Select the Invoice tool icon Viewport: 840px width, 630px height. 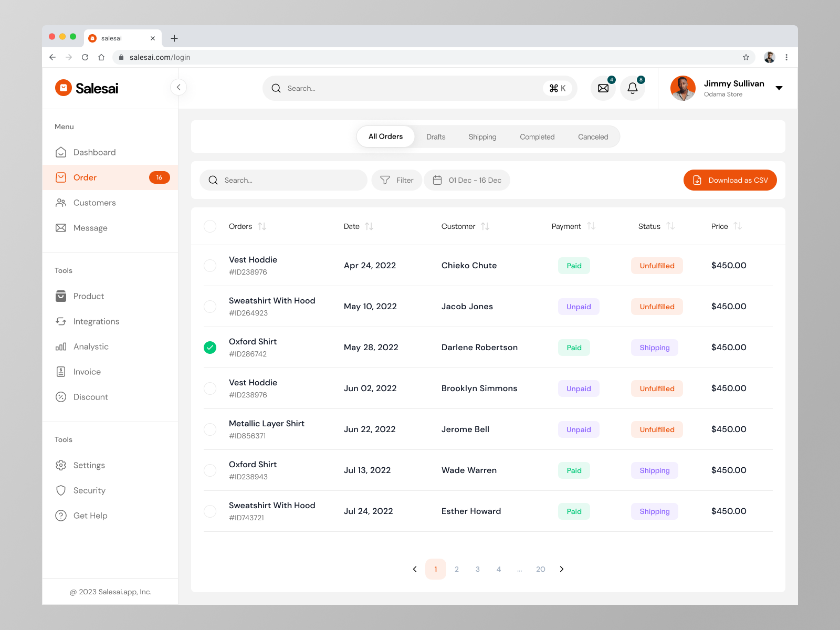pyautogui.click(x=61, y=372)
